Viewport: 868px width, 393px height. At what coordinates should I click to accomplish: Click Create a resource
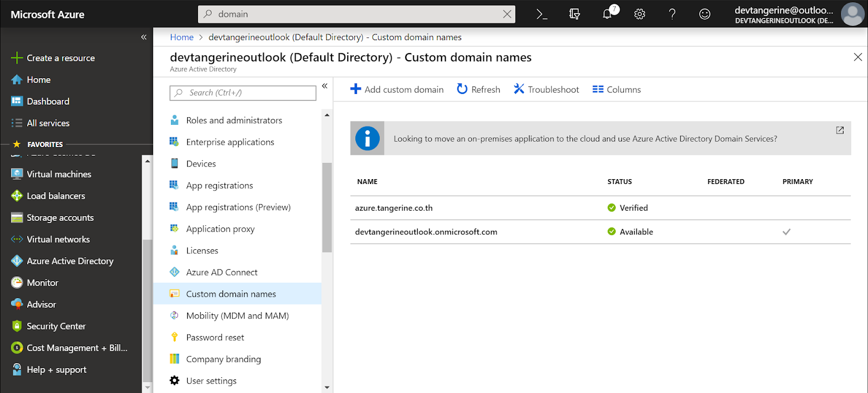coord(53,58)
